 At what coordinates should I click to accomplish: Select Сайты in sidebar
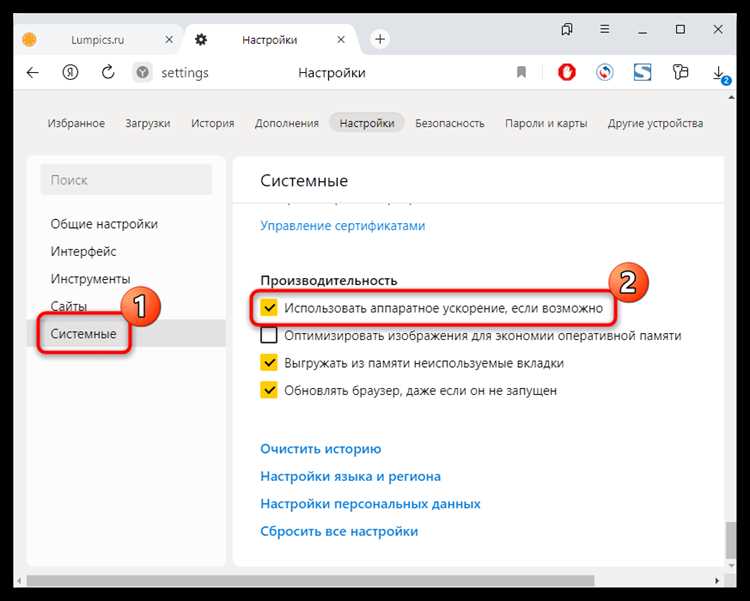pos(68,306)
